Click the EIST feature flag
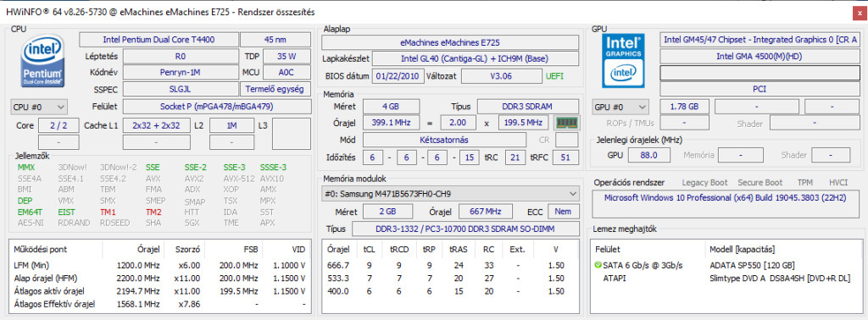The image size is (868, 320). click(x=66, y=212)
